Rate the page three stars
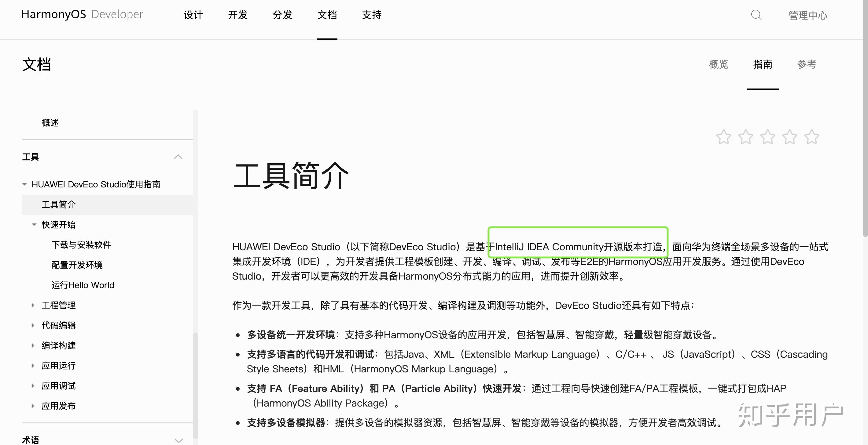Screen dimensions: 868x445 (767, 137)
